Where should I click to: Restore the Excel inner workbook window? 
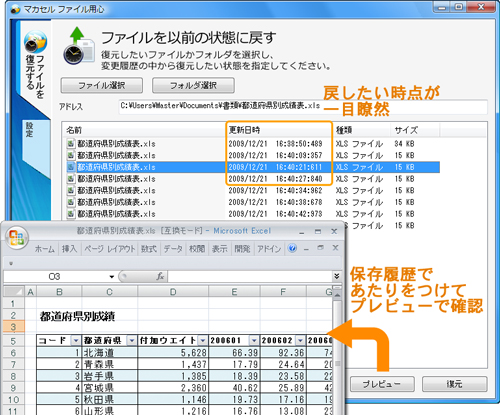(321, 248)
